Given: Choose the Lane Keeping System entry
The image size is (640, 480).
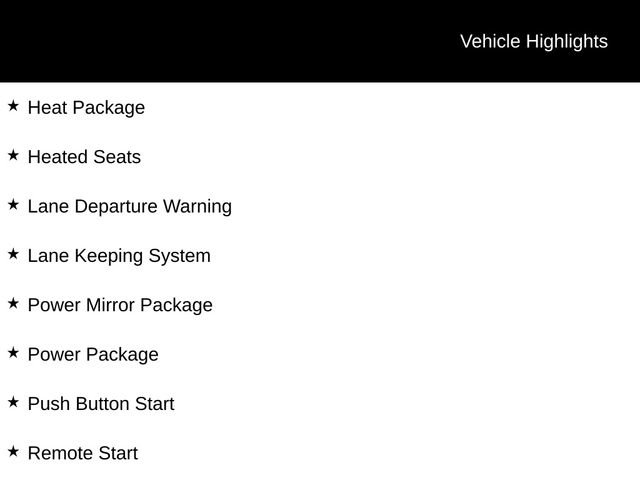Looking at the screenshot, I should point(119,256).
